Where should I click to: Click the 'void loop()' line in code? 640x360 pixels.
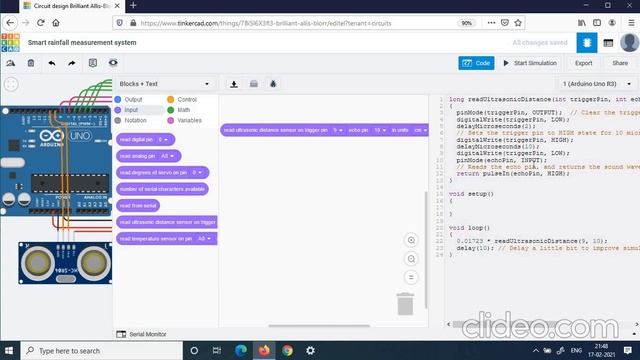[x=469, y=228]
